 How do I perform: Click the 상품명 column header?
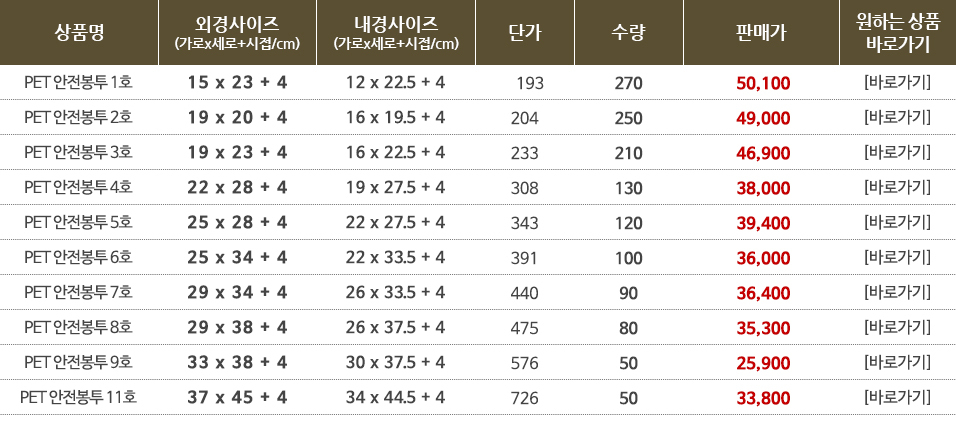pos(79,32)
